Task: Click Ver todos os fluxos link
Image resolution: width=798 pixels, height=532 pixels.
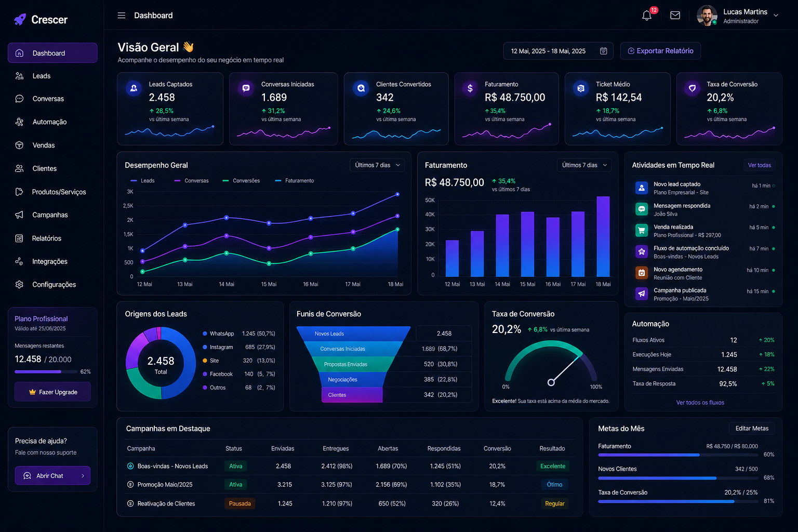Action: click(700, 403)
